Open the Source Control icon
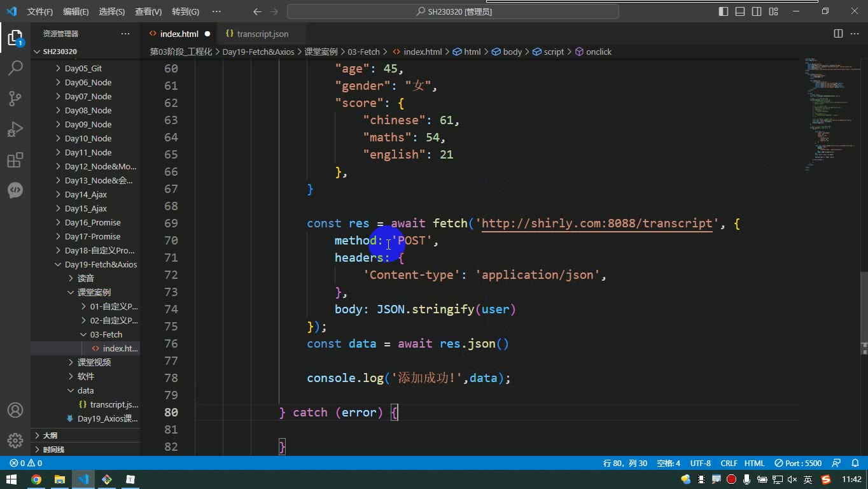 15,98
